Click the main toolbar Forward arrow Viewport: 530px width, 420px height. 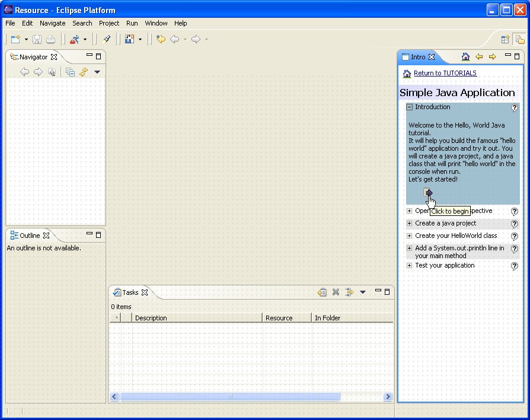click(x=196, y=39)
